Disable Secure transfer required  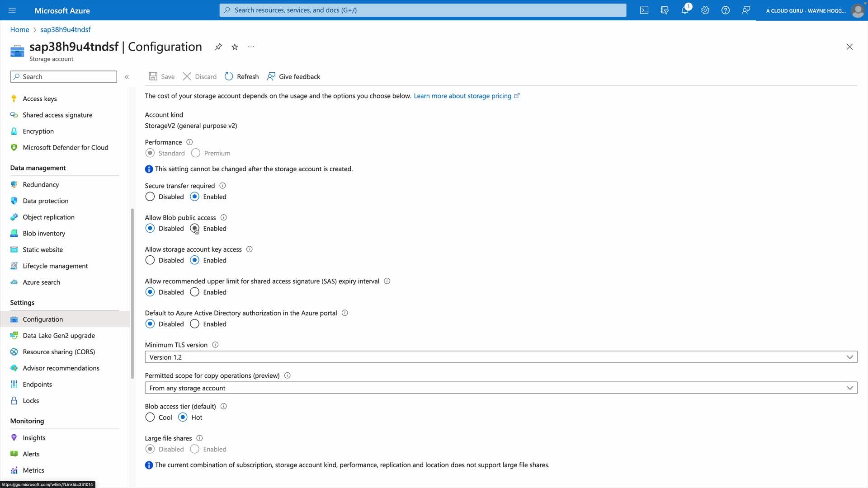[x=150, y=197]
